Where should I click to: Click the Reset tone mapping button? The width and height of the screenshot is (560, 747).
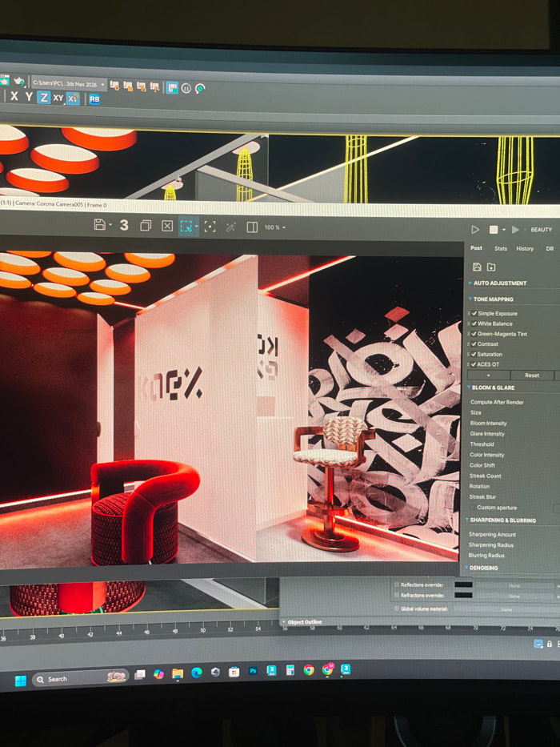[x=532, y=376]
